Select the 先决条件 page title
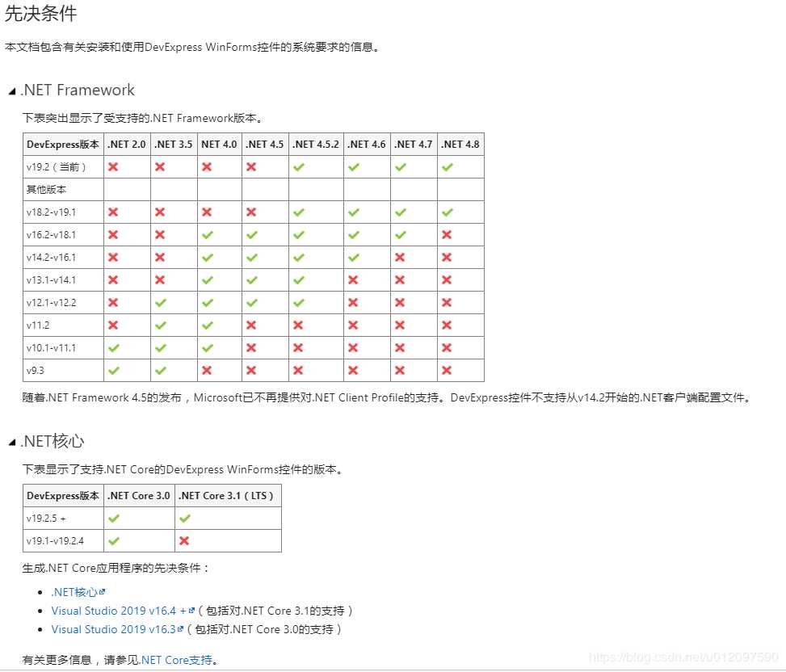The height and width of the screenshot is (672, 786). point(40,13)
